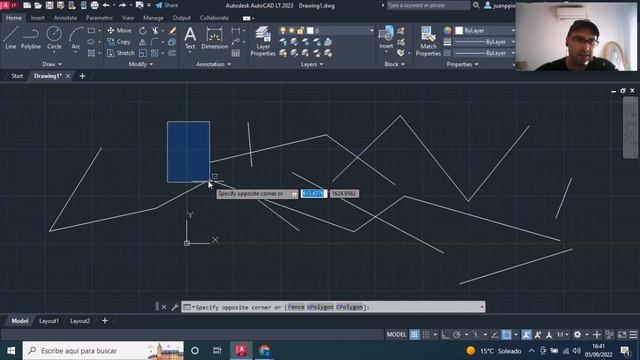Expand the Block panel
The image size is (640, 360).
tap(394, 64)
